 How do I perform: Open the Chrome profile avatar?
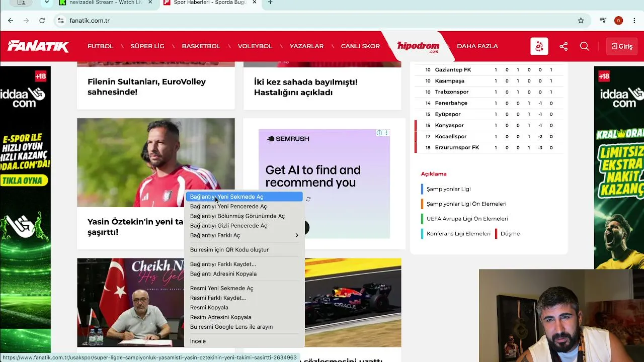click(618, 21)
